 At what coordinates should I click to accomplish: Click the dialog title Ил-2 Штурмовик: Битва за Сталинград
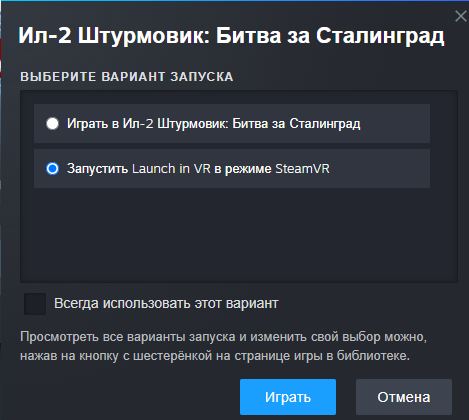point(231,36)
